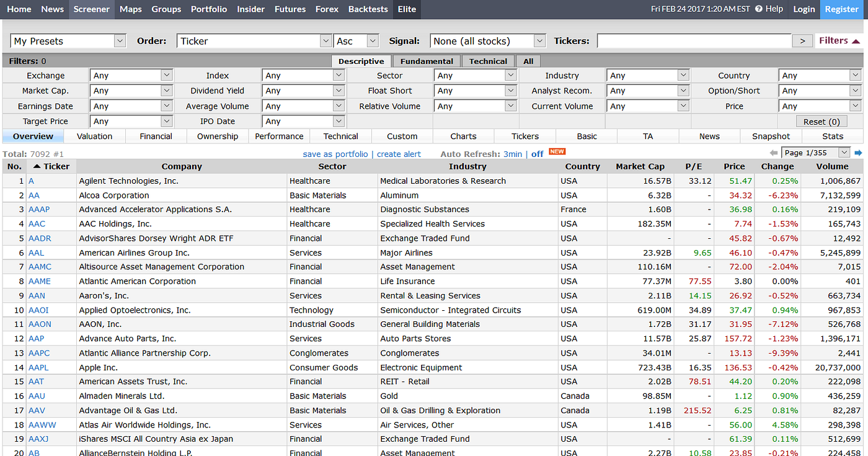
Task: Open the Country filter dropdown
Action: (x=820, y=75)
